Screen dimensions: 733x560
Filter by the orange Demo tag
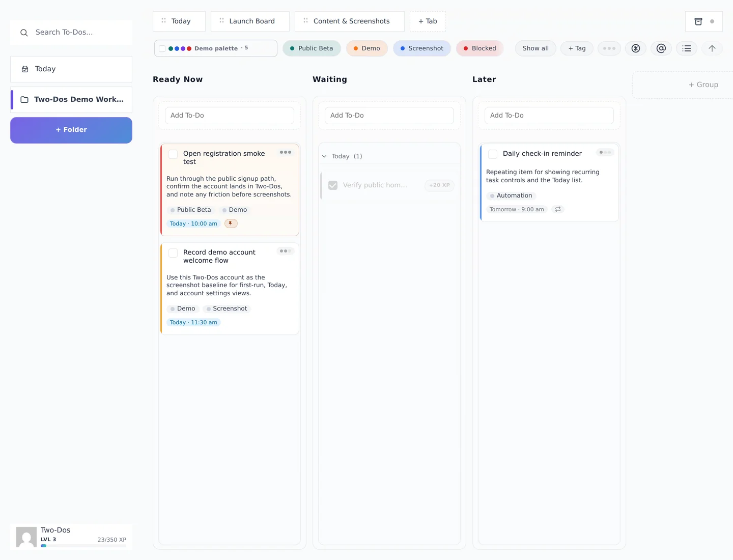[367, 48]
